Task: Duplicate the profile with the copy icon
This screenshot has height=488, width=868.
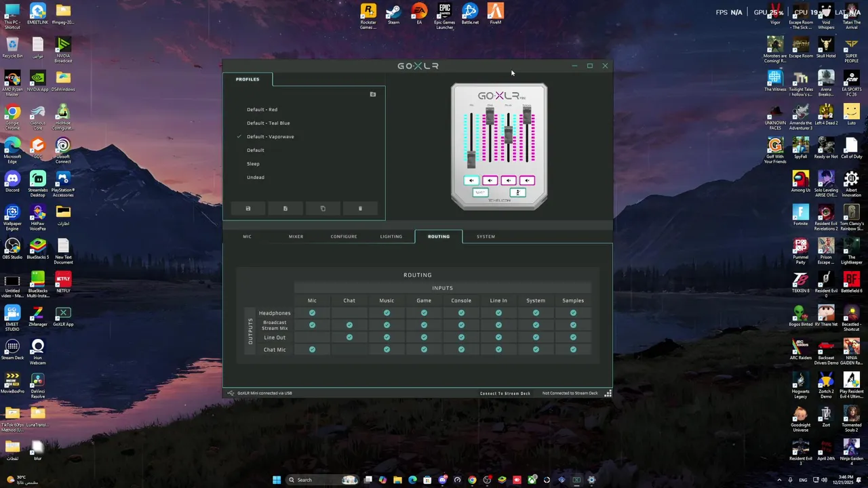Action: coord(323,209)
